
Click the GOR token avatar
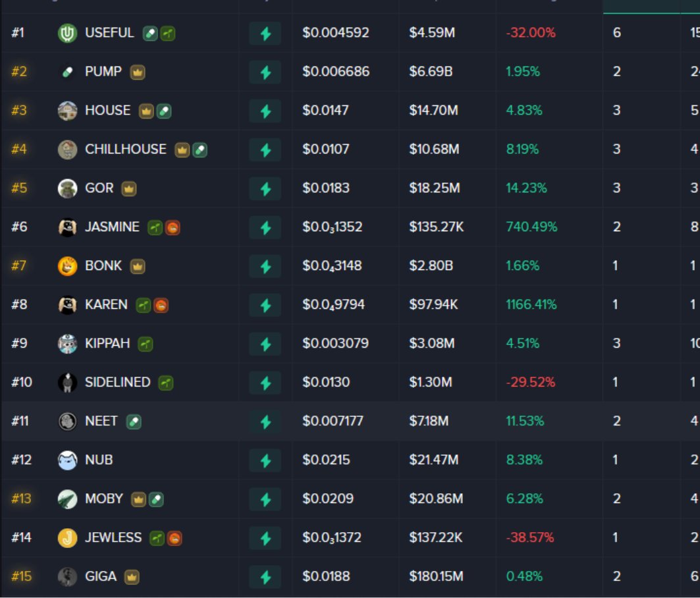pos(67,188)
